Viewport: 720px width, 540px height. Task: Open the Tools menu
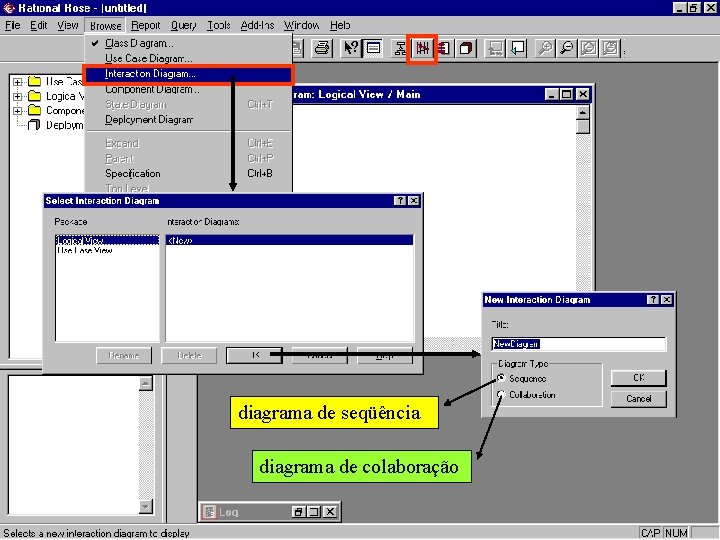point(218,25)
